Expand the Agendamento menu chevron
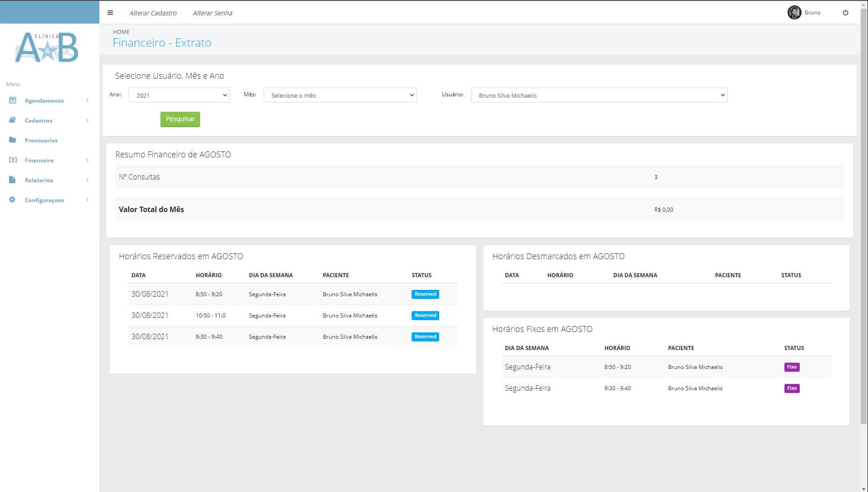The height and width of the screenshot is (492, 868). click(87, 100)
